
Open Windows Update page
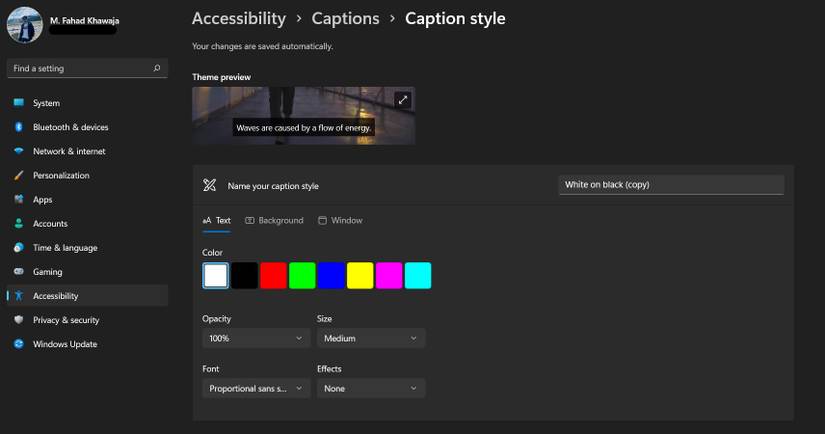tap(65, 344)
